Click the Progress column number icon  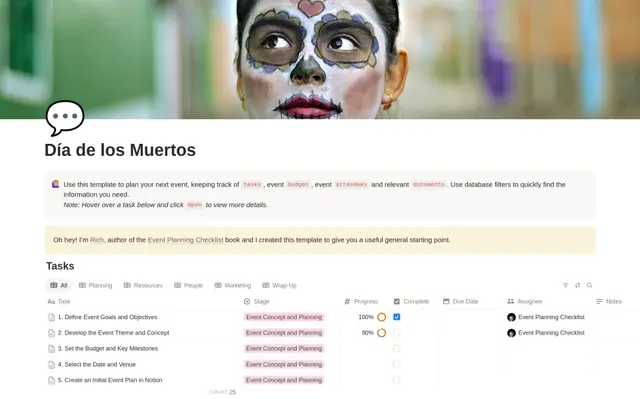tap(347, 301)
